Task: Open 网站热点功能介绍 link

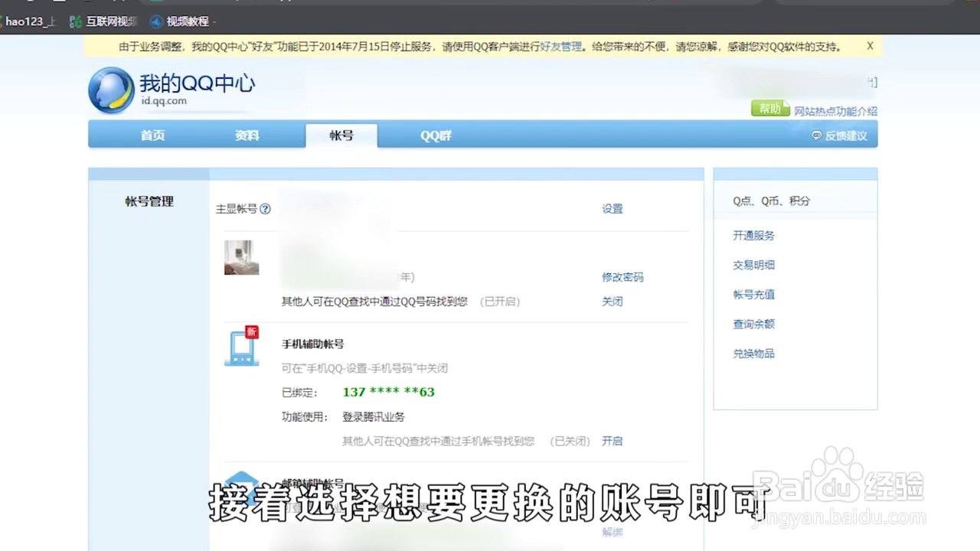Action: coord(835,111)
